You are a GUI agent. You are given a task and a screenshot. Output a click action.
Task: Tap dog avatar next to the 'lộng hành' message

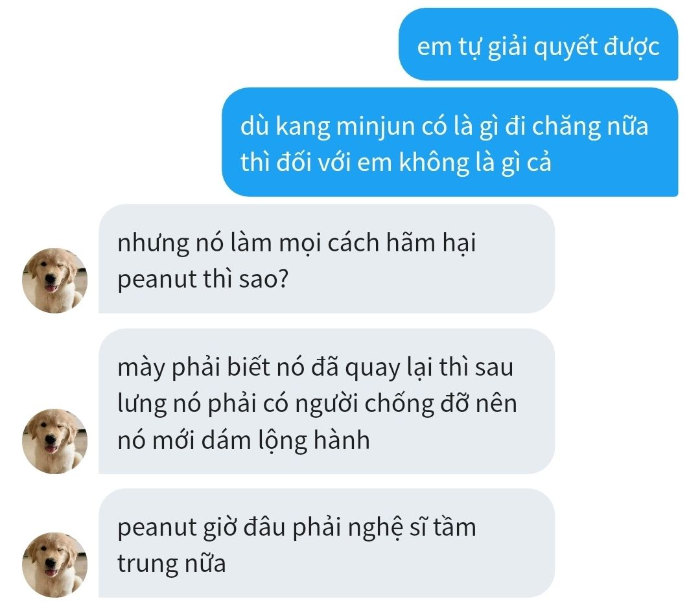click(x=54, y=441)
